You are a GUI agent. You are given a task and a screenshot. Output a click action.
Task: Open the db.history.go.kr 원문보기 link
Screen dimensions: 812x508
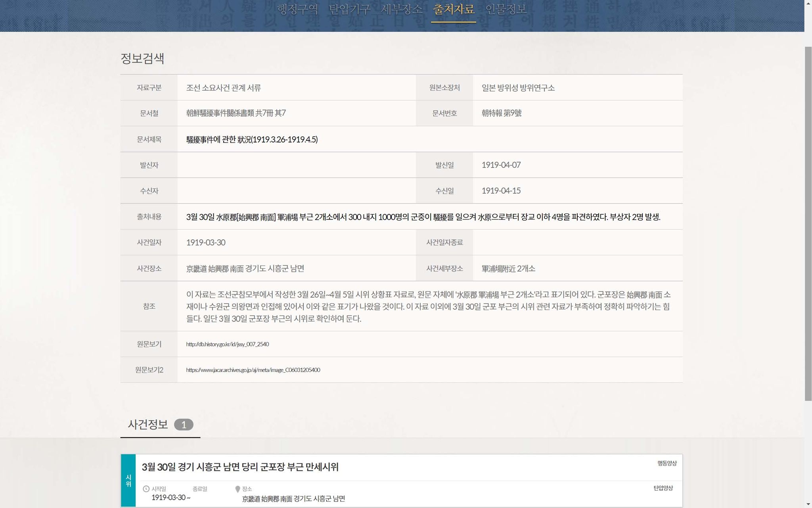tap(228, 344)
